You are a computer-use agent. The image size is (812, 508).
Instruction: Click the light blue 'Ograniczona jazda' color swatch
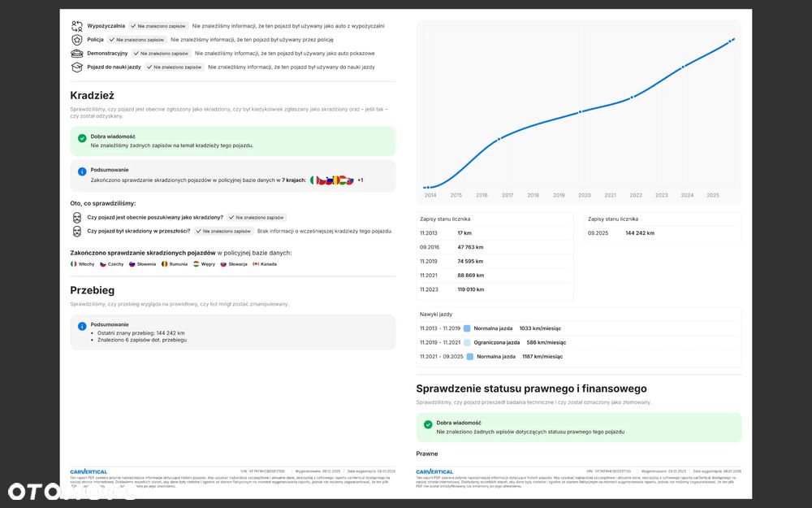click(467, 342)
